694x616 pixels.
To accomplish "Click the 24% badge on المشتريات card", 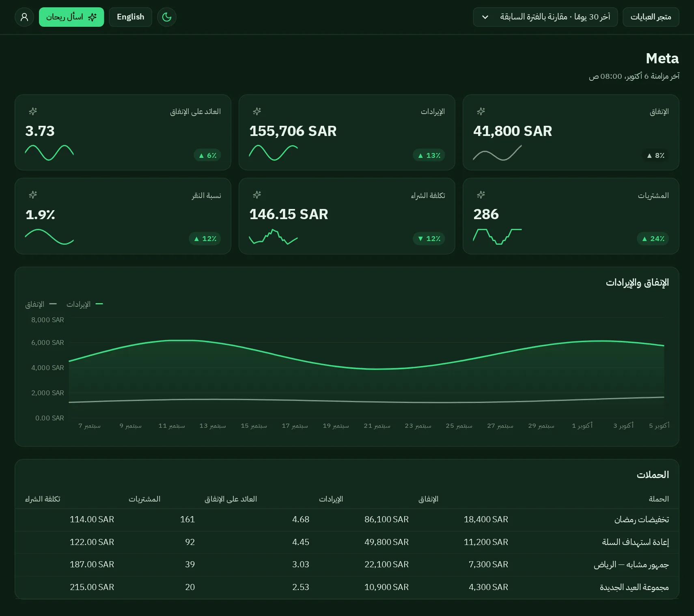I will [x=653, y=239].
